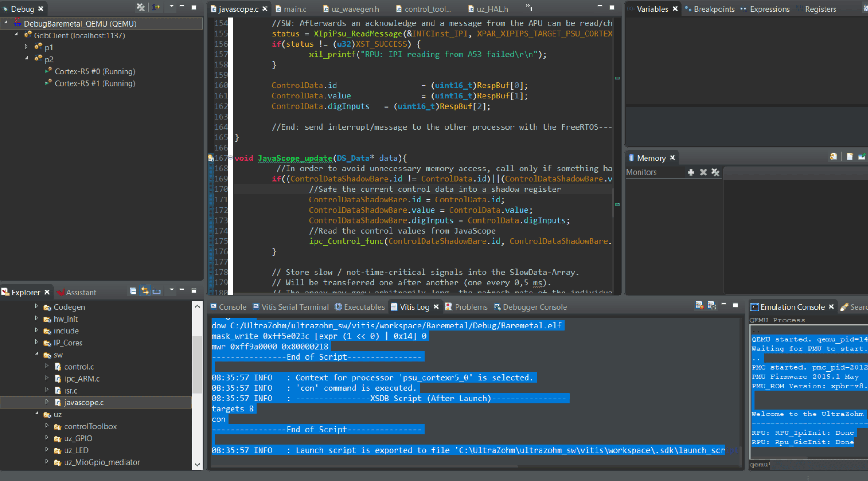This screenshot has width=868, height=481.
Task: Click the GdbClient gear icon
Action: click(28, 35)
